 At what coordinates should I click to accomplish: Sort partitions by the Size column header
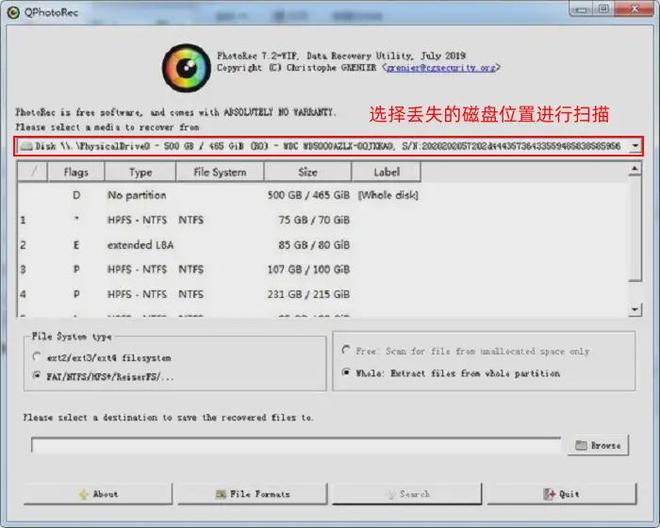[307, 172]
